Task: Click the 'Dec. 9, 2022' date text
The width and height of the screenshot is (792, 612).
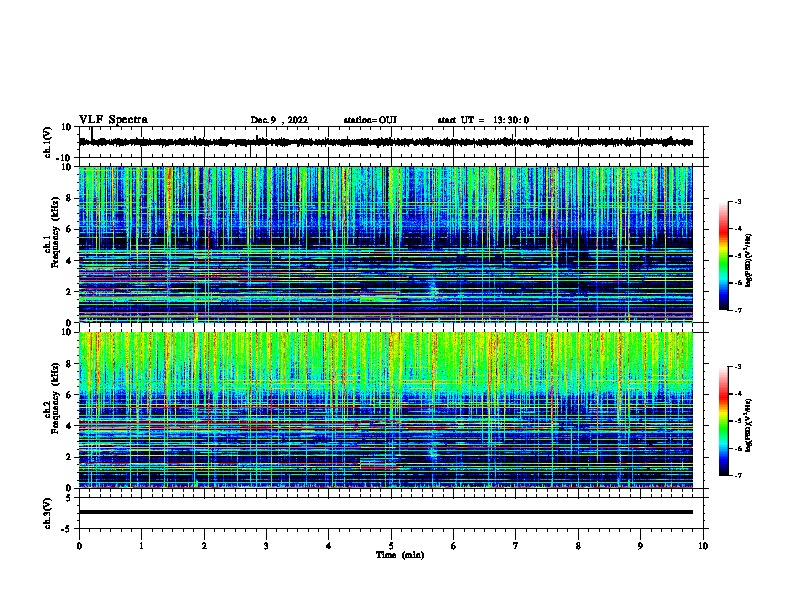Action: pyautogui.click(x=279, y=120)
